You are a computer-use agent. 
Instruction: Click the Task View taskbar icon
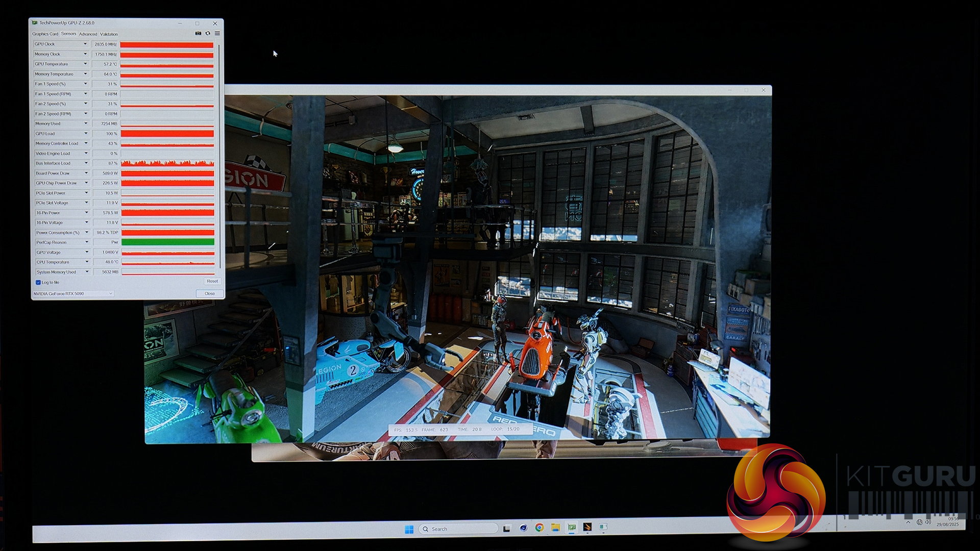tap(506, 529)
